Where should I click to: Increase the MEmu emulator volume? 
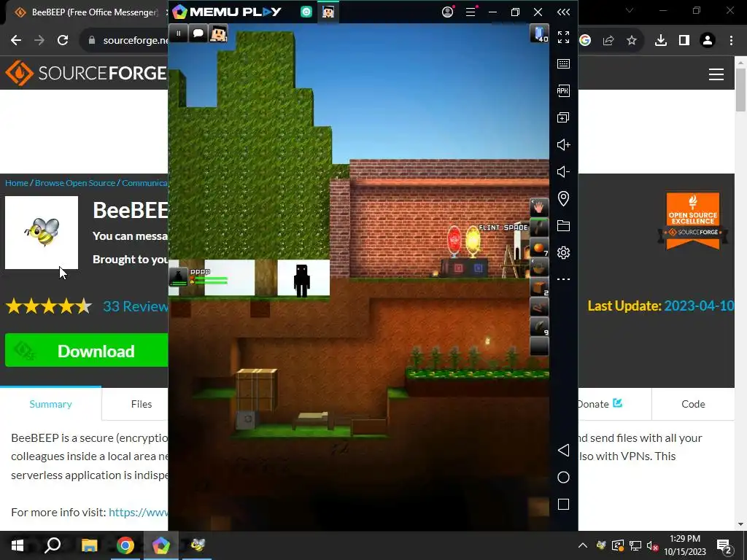pos(564,145)
